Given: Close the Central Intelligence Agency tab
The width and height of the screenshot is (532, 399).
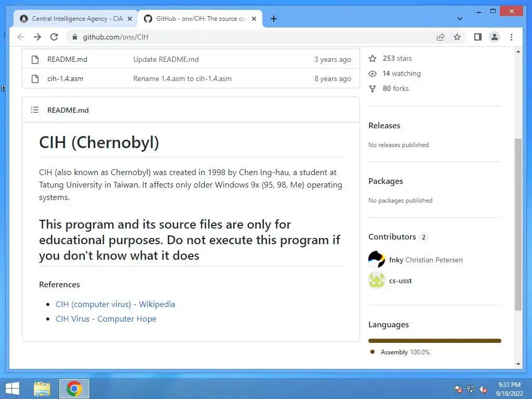Looking at the screenshot, I should pyautogui.click(x=129, y=19).
